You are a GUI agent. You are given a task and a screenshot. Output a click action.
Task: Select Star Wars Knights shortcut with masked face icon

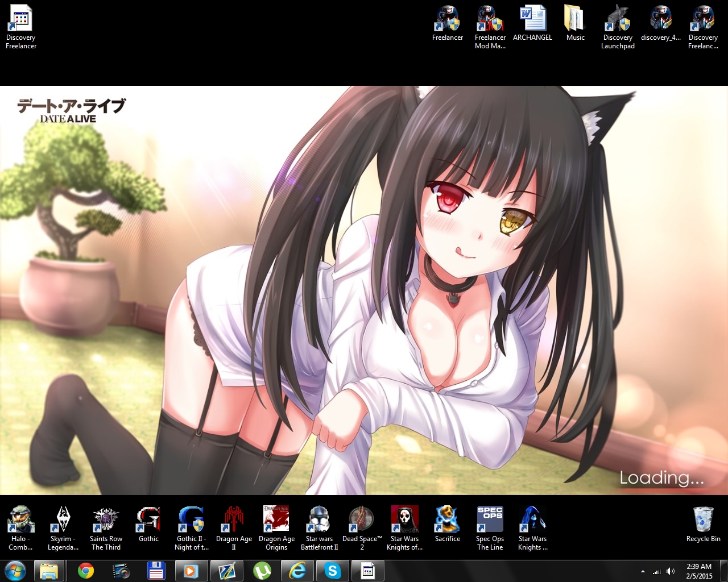404,528
